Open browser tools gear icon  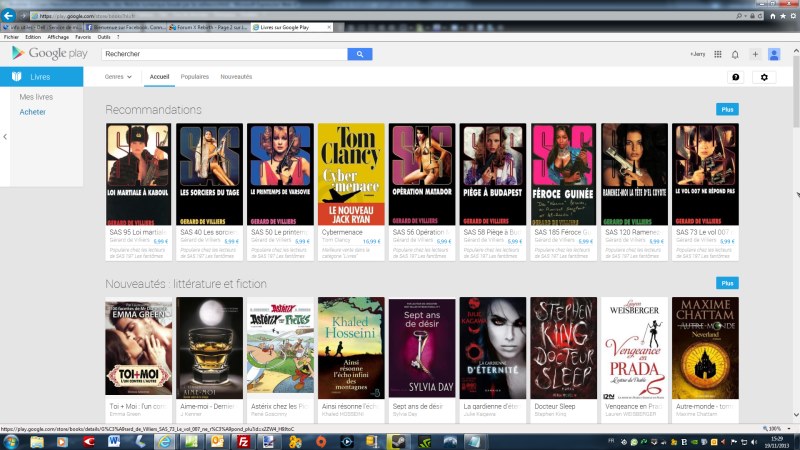tap(793, 16)
